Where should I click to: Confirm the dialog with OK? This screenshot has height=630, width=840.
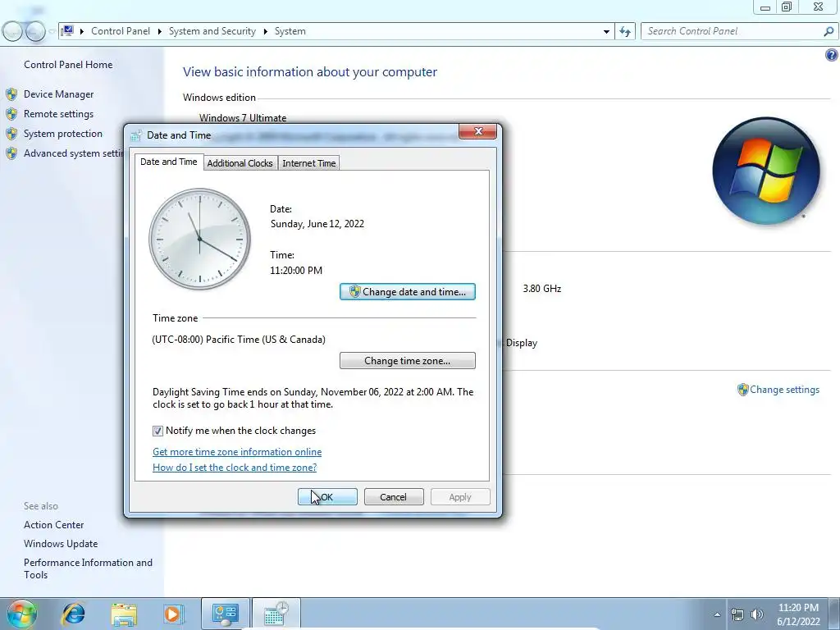(x=327, y=496)
